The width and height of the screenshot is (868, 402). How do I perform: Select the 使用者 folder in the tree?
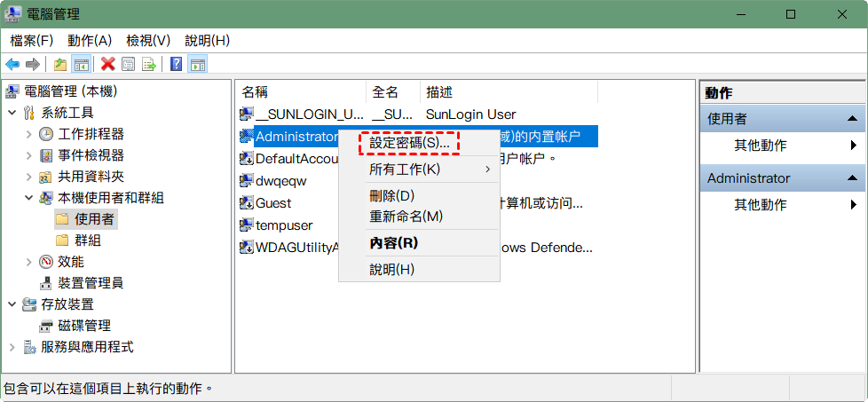click(94, 220)
